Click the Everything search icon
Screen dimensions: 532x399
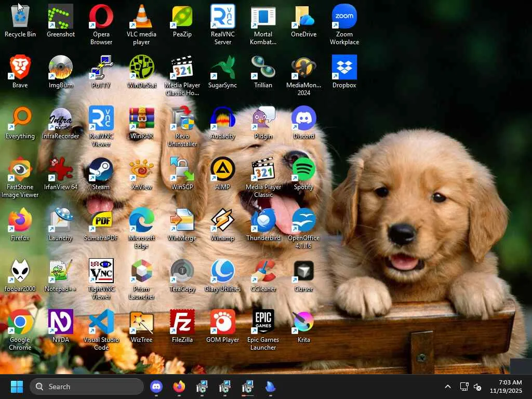[20, 123]
